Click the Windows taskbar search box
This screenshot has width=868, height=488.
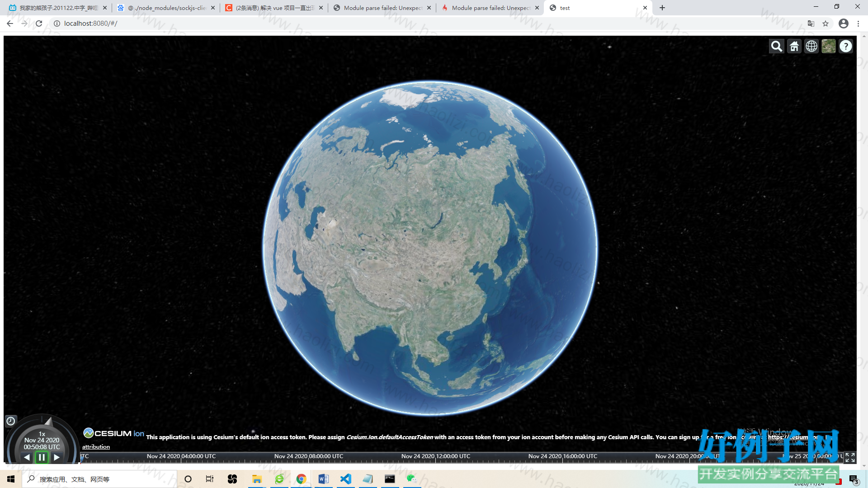(x=99, y=479)
